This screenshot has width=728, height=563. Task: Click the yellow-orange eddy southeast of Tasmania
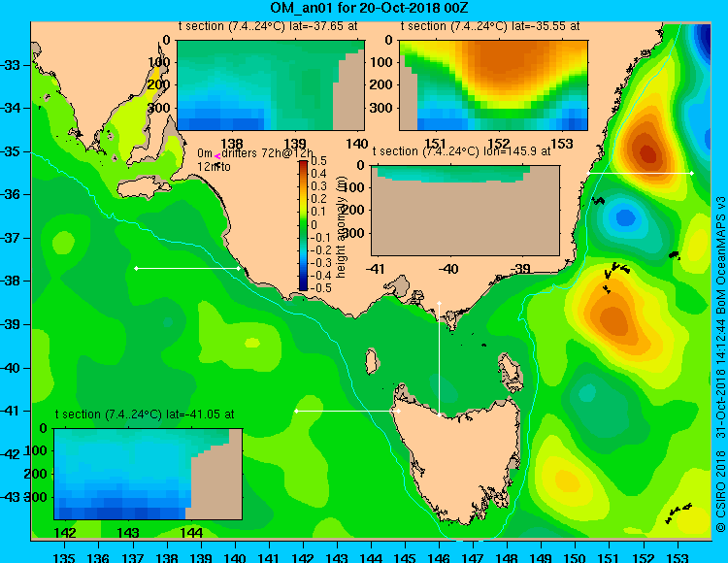coord(566,480)
